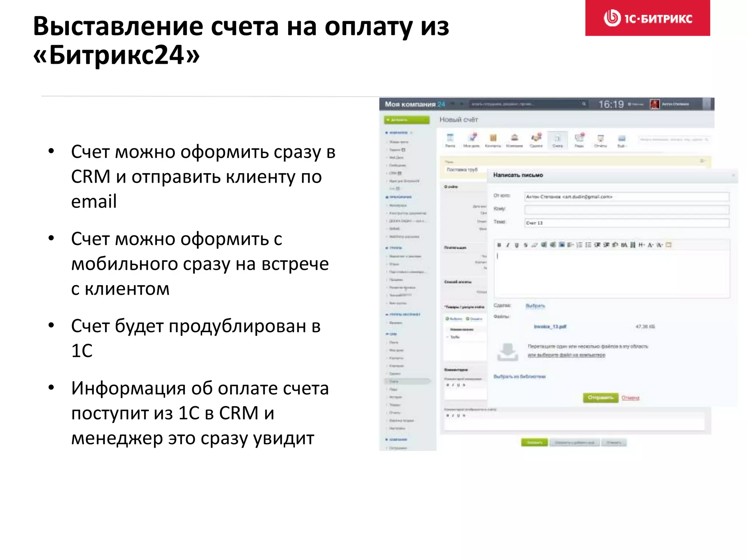
Task: Expand the Компания section at sidebar bottom
Action: tap(396, 440)
